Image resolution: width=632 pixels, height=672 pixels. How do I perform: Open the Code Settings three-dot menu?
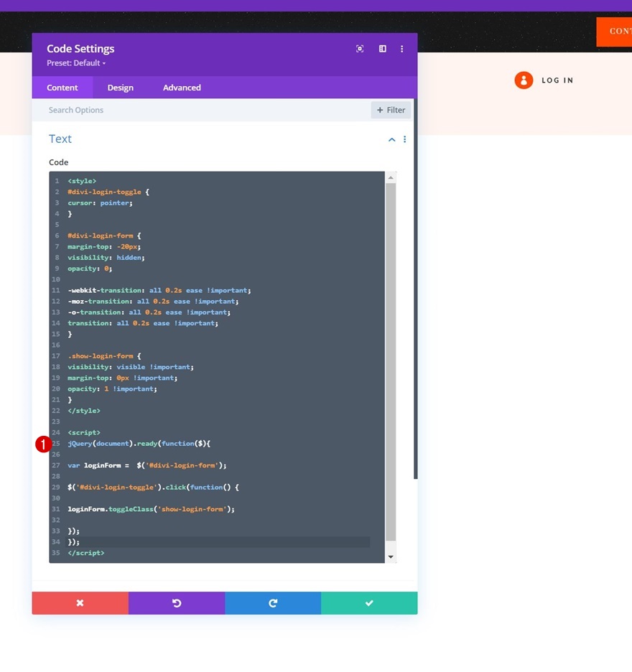401,49
